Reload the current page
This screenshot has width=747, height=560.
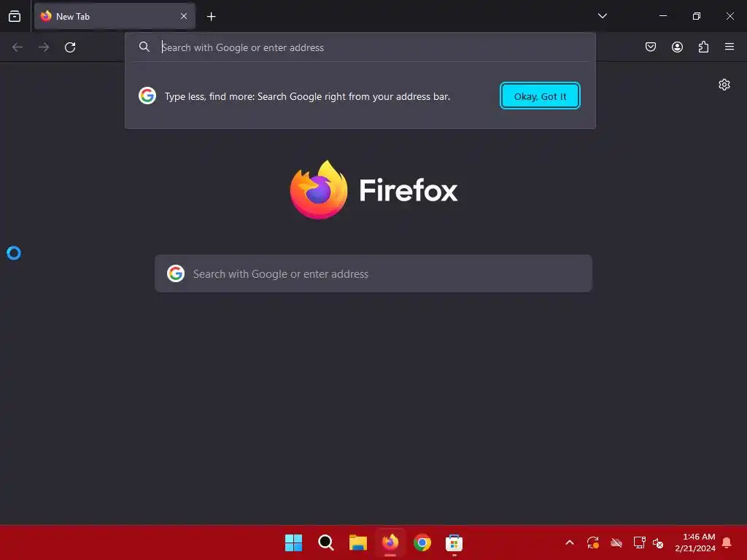pyautogui.click(x=70, y=47)
